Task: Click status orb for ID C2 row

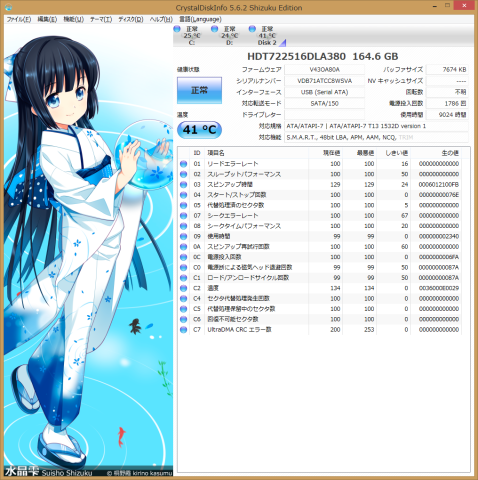Action: point(183,288)
